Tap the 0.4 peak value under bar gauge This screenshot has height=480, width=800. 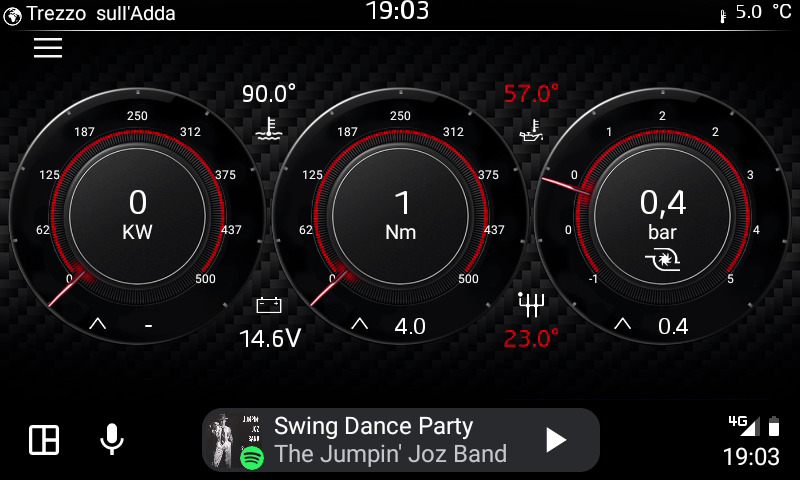[673, 326]
